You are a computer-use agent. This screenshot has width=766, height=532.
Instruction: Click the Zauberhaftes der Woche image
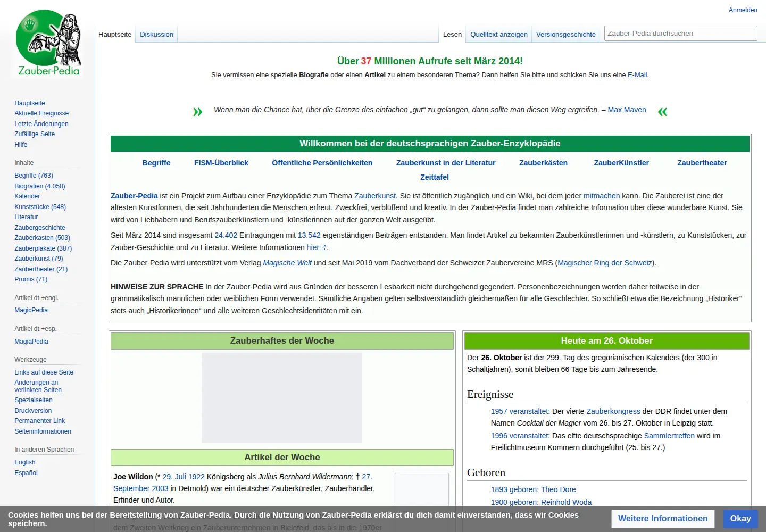pos(282,397)
